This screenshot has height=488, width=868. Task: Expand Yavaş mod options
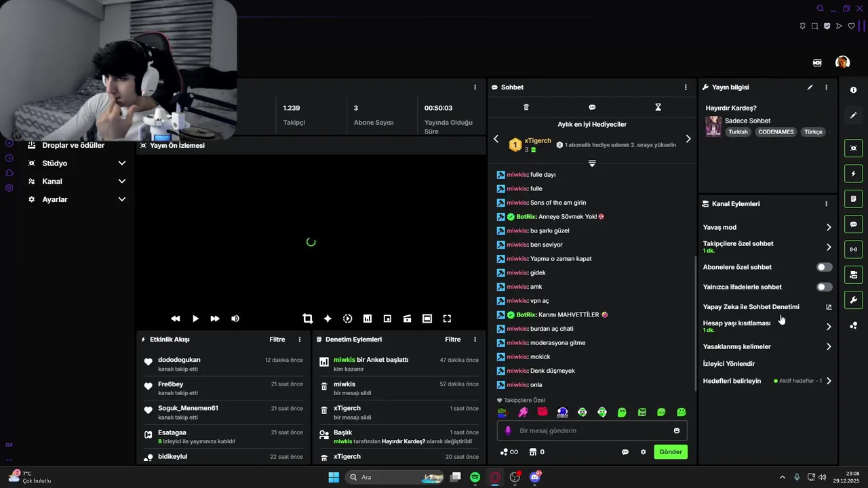pos(829,228)
